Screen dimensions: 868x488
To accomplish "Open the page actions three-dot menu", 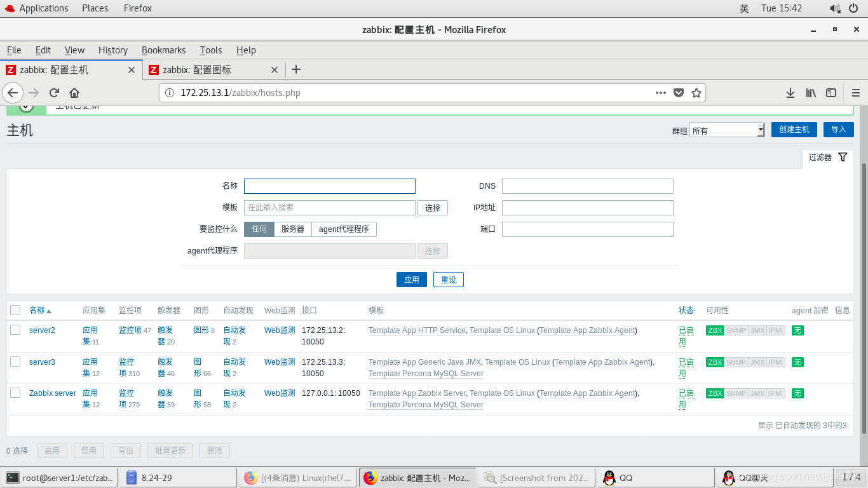I will point(661,93).
